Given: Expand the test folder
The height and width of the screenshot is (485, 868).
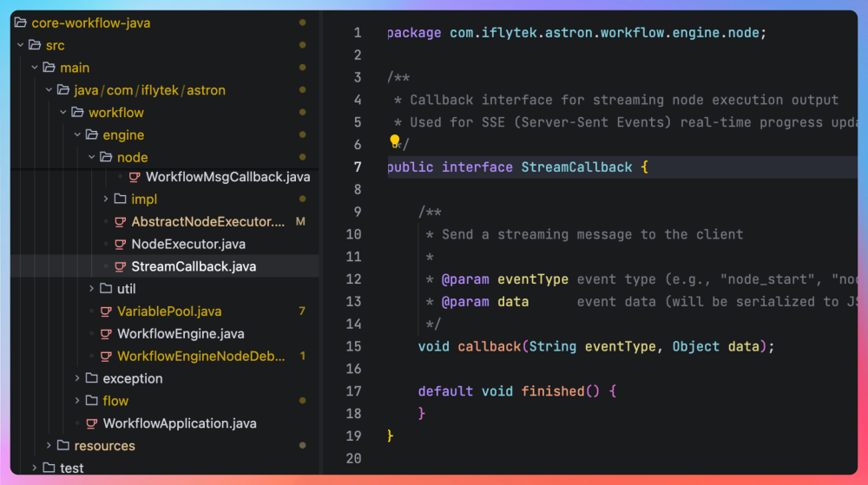Looking at the screenshot, I should pyautogui.click(x=35, y=469).
